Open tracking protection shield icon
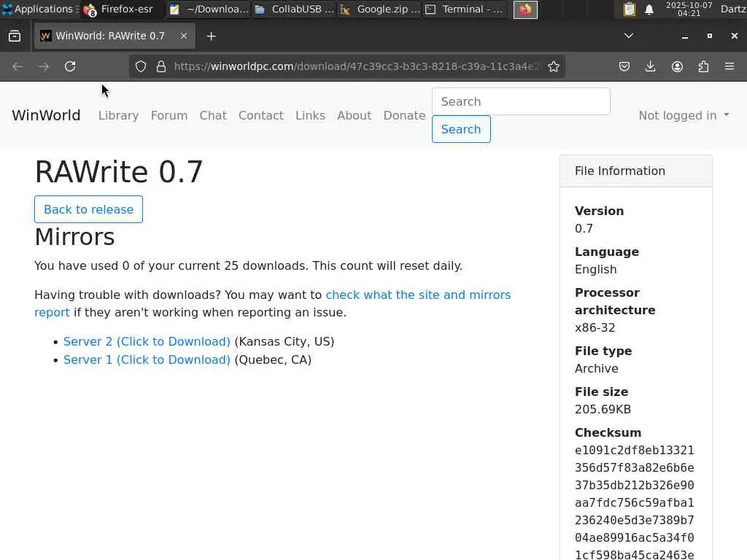Image resolution: width=747 pixels, height=560 pixels. [x=142, y=66]
